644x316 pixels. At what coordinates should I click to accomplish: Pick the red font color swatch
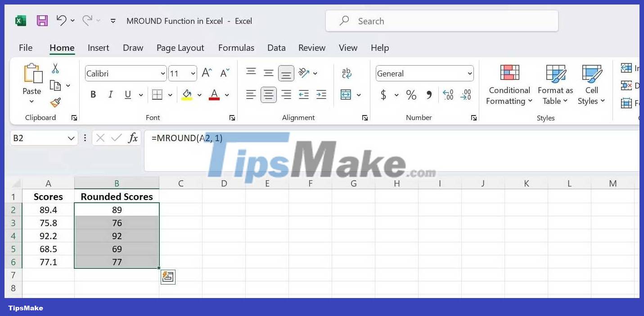click(215, 97)
